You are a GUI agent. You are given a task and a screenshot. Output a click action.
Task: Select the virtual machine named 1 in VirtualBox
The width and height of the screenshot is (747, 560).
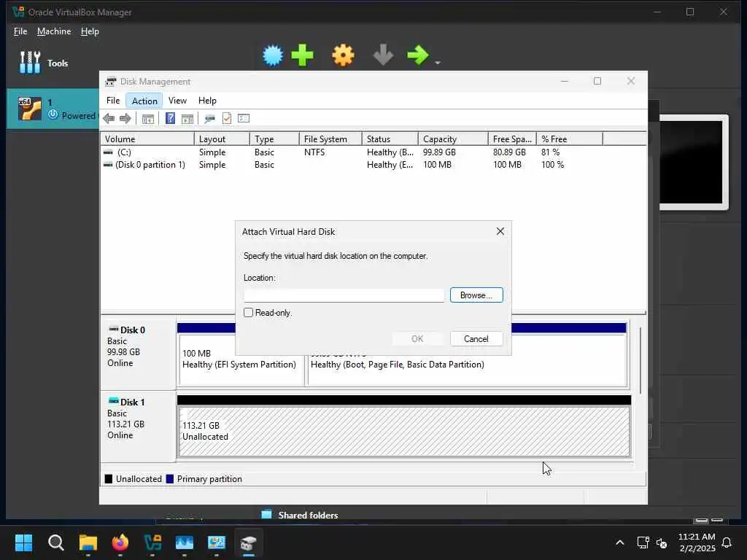click(53, 109)
